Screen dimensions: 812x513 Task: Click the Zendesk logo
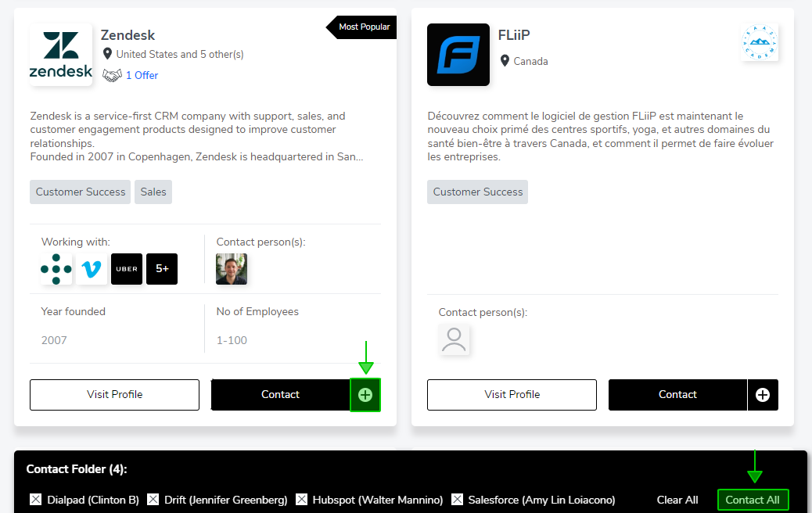pos(61,55)
